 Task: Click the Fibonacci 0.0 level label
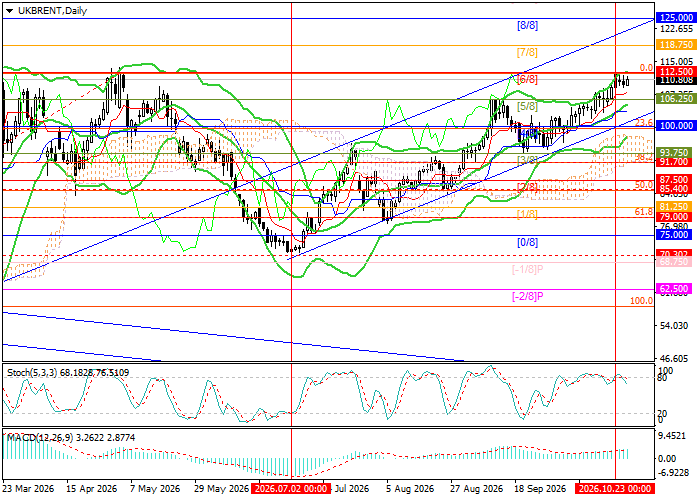click(x=646, y=68)
